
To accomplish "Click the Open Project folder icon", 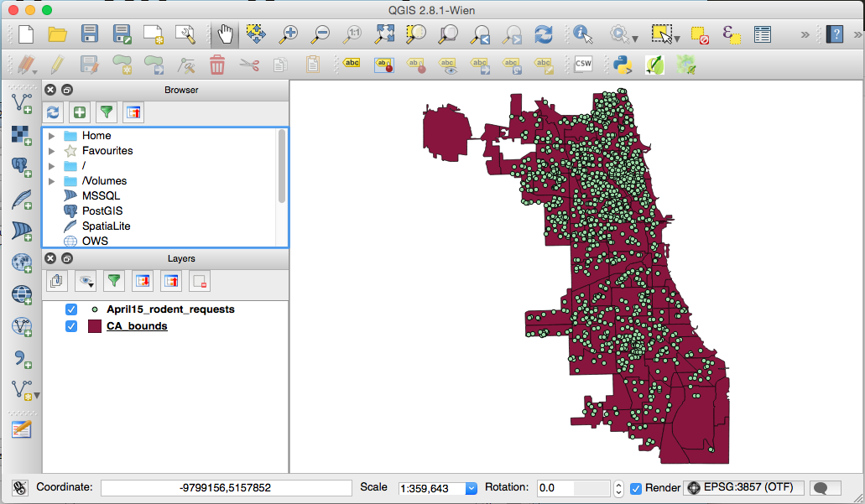I will [57, 34].
